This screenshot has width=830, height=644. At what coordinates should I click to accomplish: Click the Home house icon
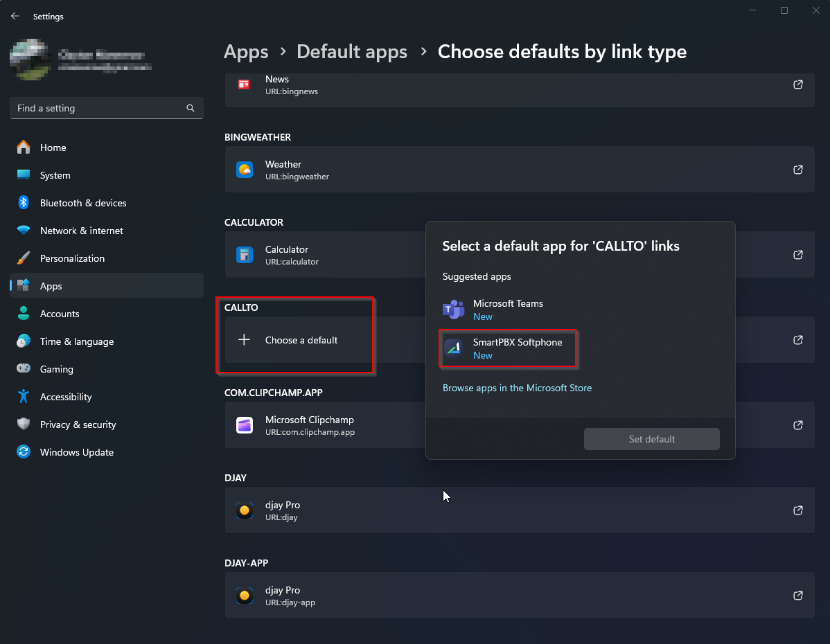click(24, 147)
